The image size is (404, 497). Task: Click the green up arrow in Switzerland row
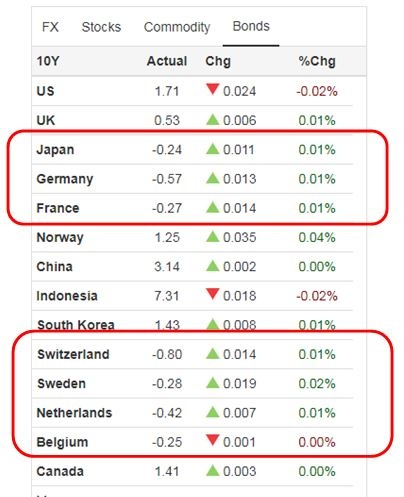coord(212,353)
